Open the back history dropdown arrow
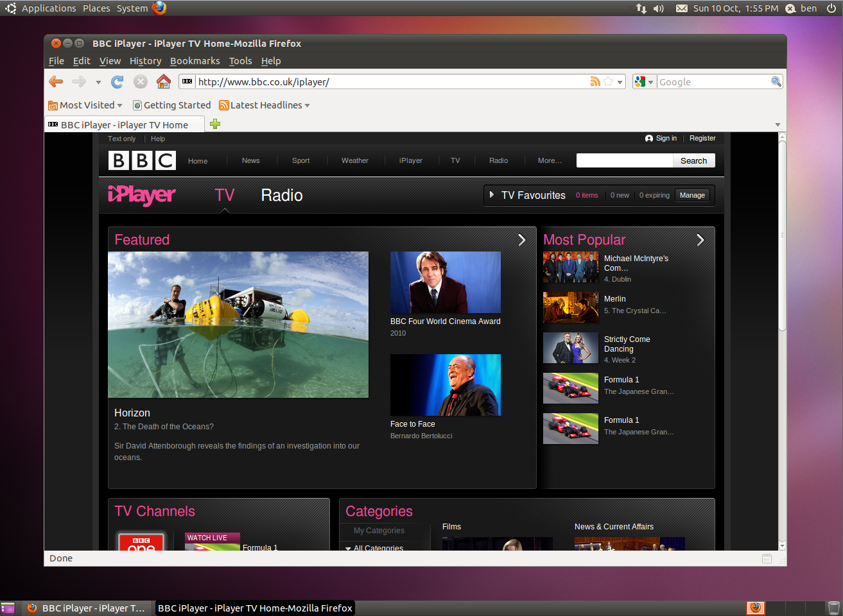The image size is (843, 616). pos(98,82)
